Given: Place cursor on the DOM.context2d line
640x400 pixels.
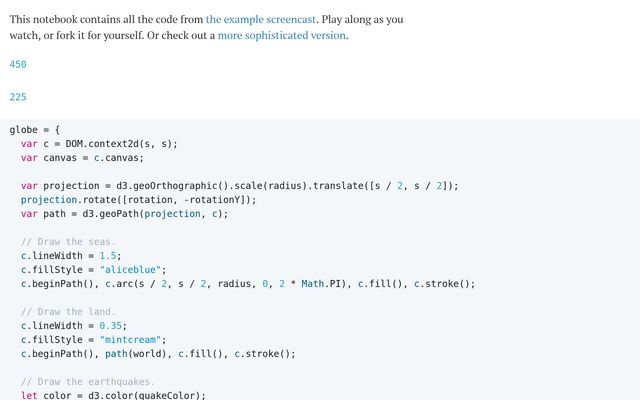Looking at the screenshot, I should pyautogui.click(x=99, y=144).
